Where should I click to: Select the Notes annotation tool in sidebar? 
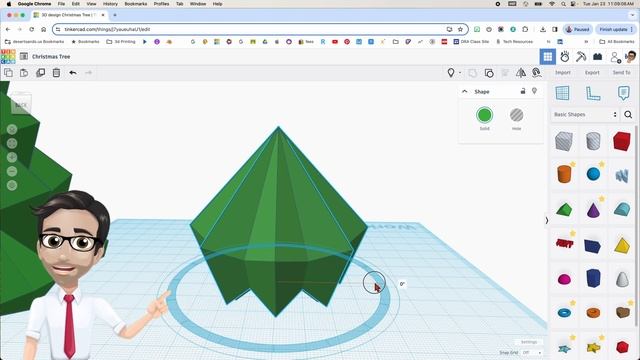click(623, 93)
